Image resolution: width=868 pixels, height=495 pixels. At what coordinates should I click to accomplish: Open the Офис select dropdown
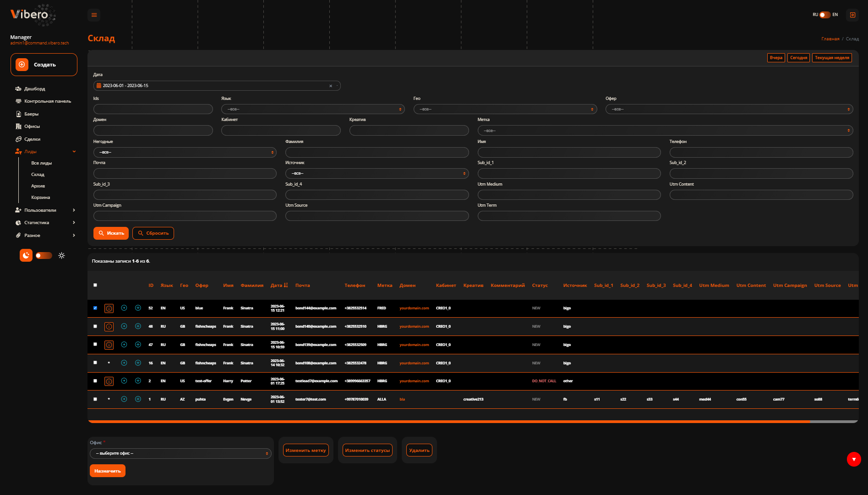point(180,453)
